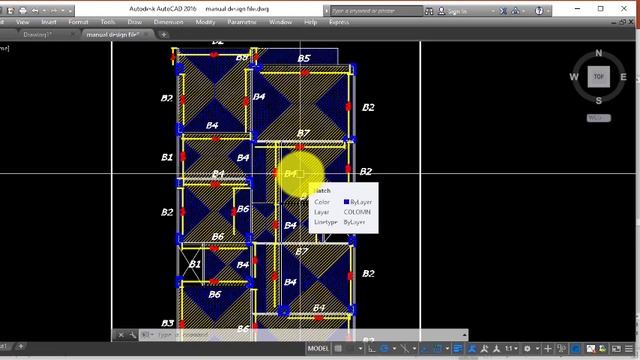Open polar tracking angle dropdown
640x360 pixels.
(395, 349)
